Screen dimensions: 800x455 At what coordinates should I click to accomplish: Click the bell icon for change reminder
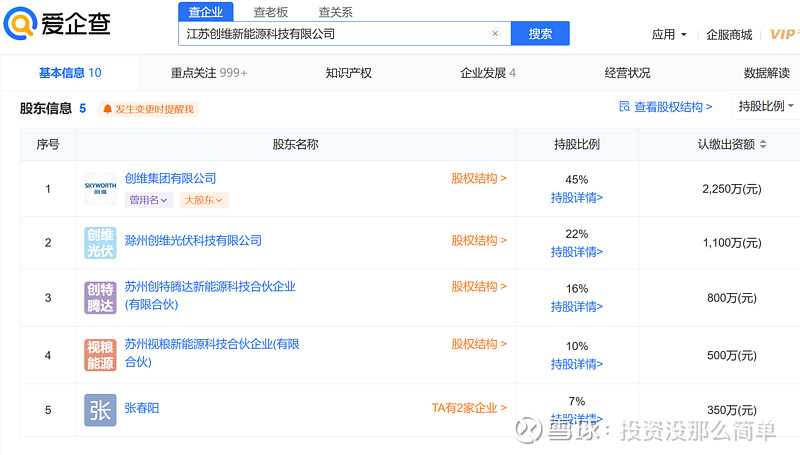coord(107,109)
